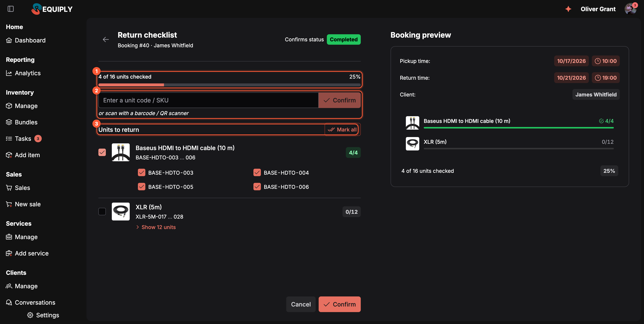Uncheck unit BASE-HDTO-005
The height and width of the screenshot is (324, 644).
[141, 187]
